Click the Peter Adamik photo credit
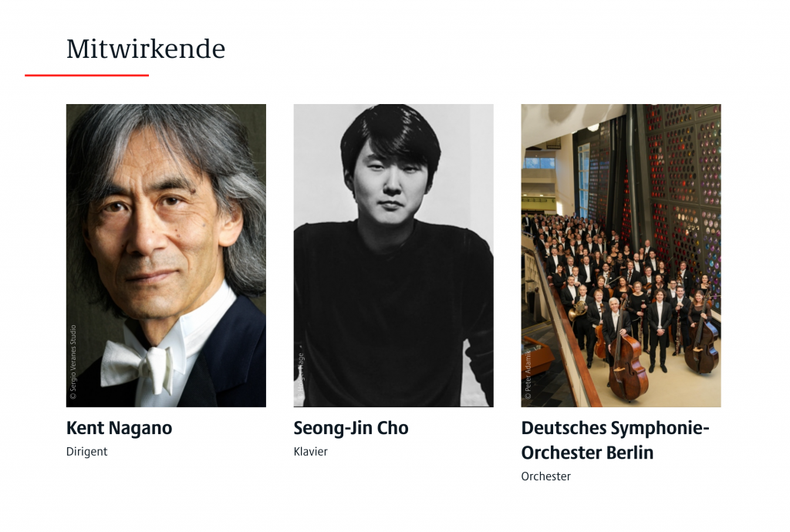The image size is (790, 532). 528,375
